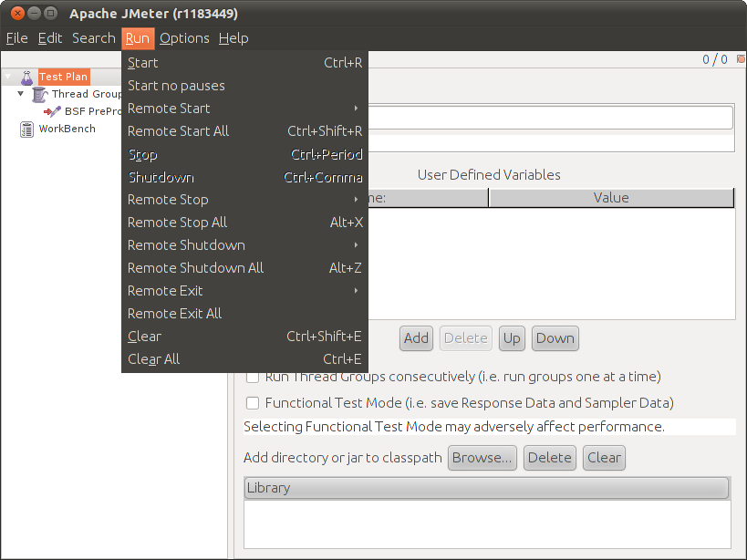The width and height of the screenshot is (747, 560).
Task: Collapse the Thread Group tree node
Action: (20, 94)
